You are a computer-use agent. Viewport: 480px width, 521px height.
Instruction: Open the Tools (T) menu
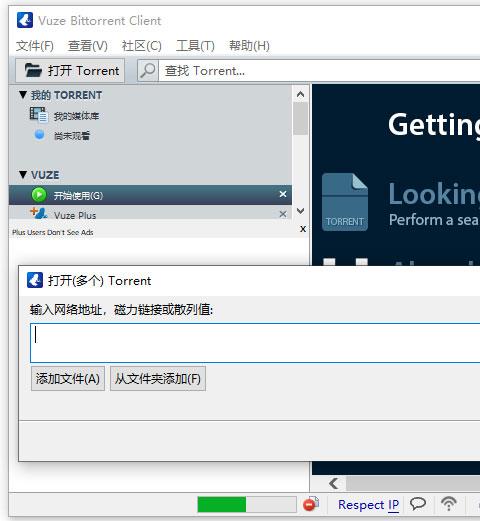[195, 46]
